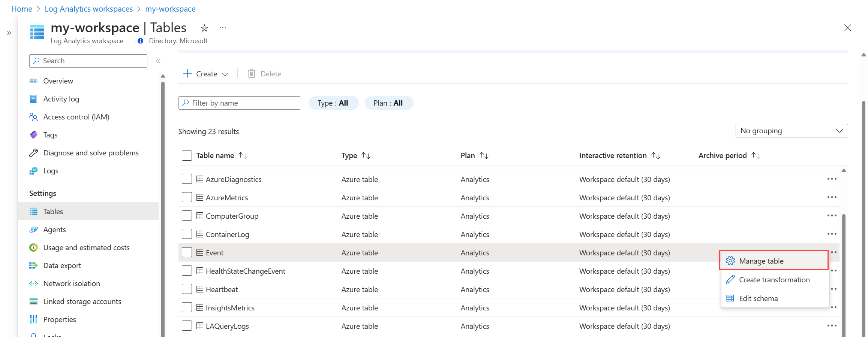Check the AzureMetrics table checkbox
This screenshot has height=337, width=868.
[187, 197]
